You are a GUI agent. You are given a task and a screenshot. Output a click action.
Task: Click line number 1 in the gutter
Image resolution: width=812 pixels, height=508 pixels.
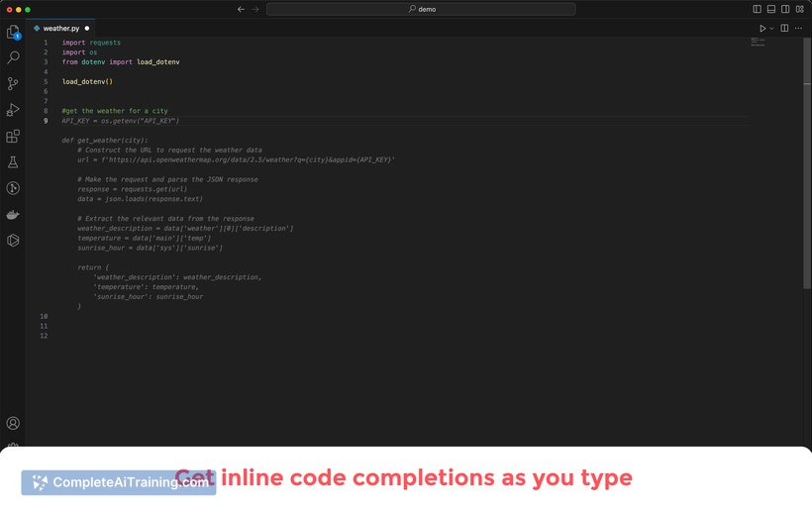tap(46, 43)
